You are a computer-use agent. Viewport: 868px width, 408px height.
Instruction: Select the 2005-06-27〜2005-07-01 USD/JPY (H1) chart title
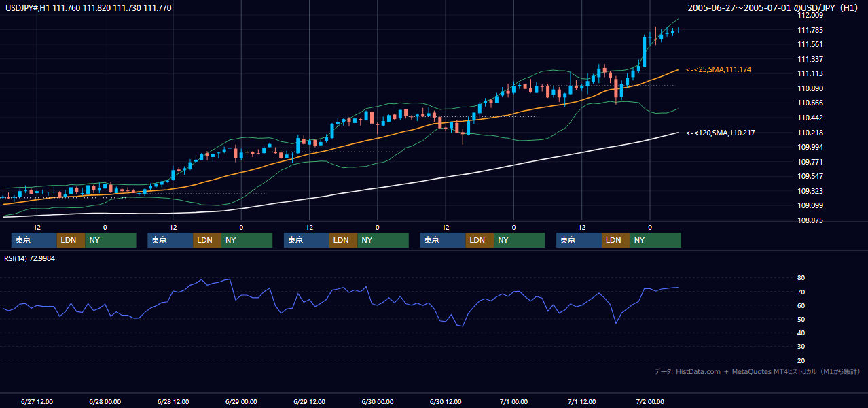774,8
